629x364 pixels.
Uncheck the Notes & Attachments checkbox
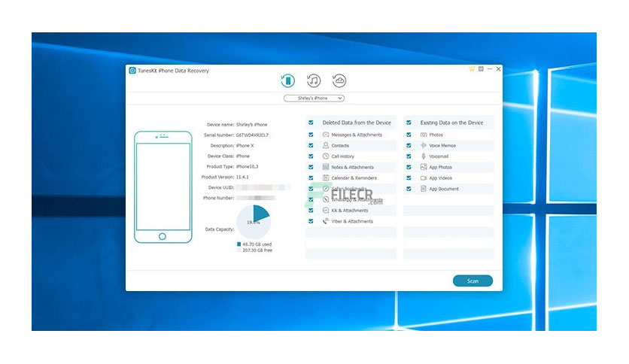[x=311, y=167]
